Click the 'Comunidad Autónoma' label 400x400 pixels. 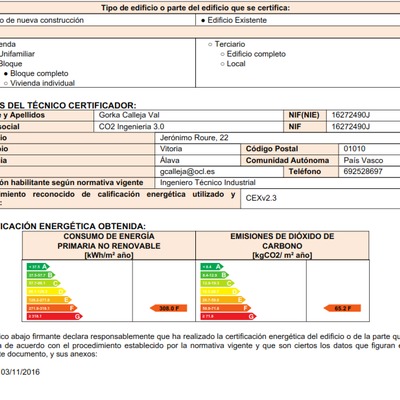[x=287, y=160]
